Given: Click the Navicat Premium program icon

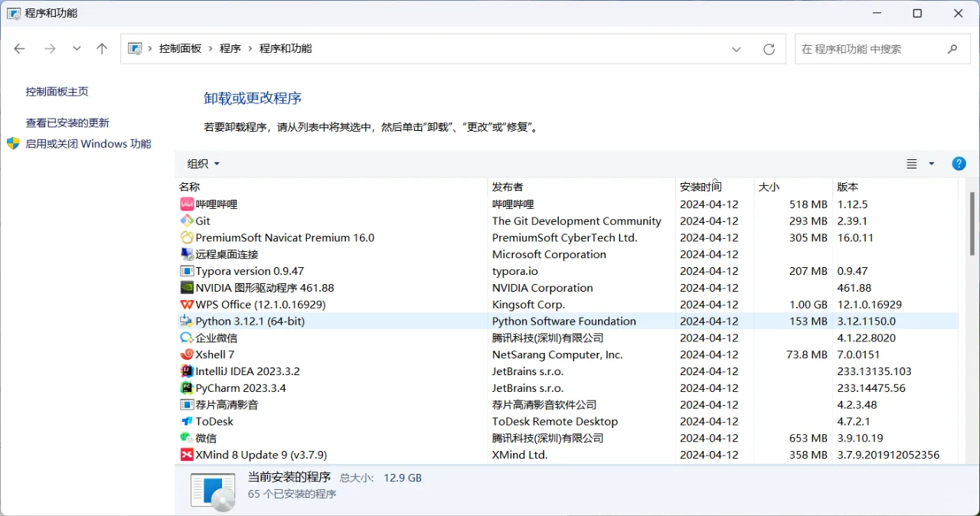Looking at the screenshot, I should coord(187,238).
